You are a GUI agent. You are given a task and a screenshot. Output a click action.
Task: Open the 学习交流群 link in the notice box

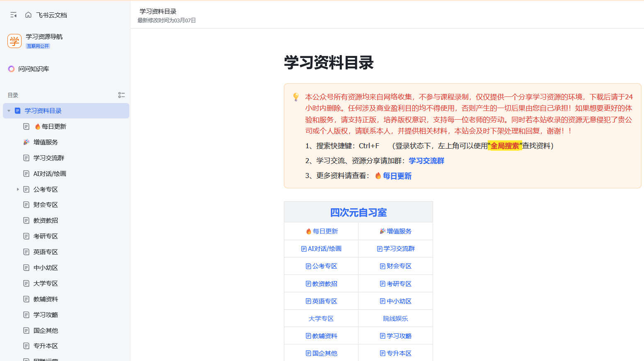pyautogui.click(x=426, y=161)
